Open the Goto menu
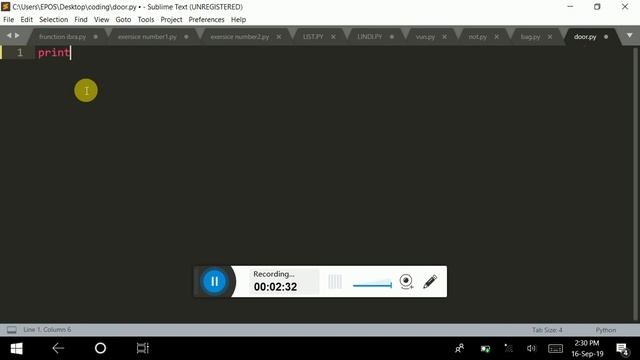The height and width of the screenshot is (360, 640). [x=123, y=20]
